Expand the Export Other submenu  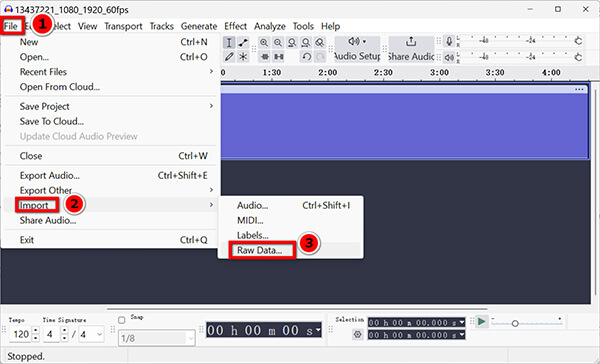point(111,190)
